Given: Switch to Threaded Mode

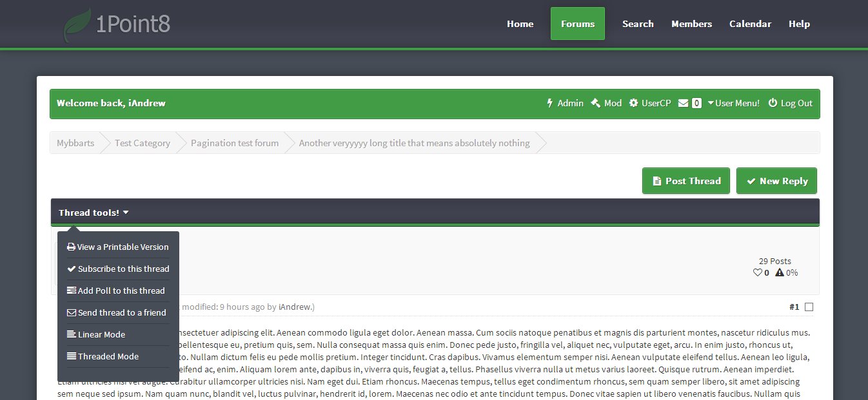Looking at the screenshot, I should (103, 356).
